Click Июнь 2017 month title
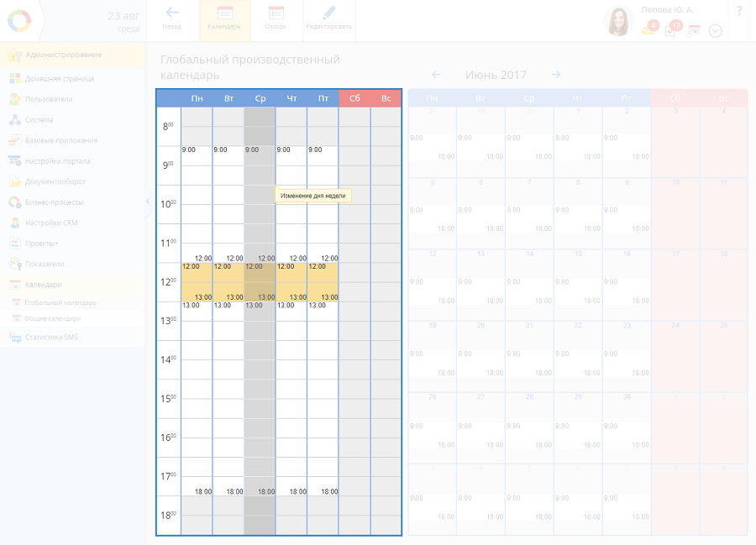Image resolution: width=756 pixels, height=545 pixels. pyautogui.click(x=496, y=76)
